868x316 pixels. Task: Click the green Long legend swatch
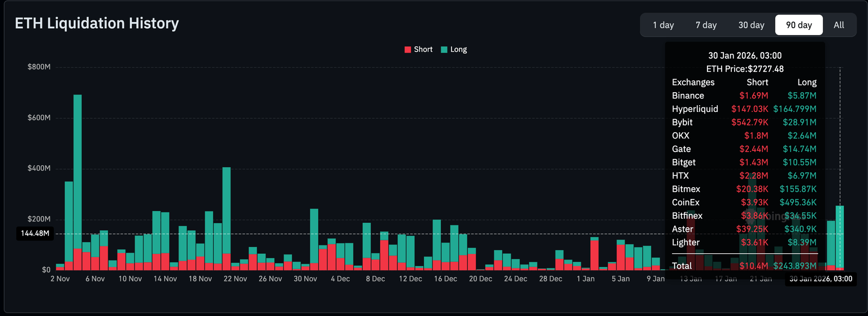pyautogui.click(x=444, y=50)
